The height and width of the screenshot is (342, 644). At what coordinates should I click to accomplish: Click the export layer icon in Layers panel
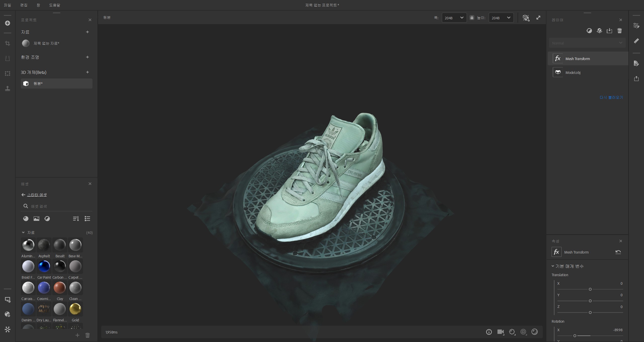pyautogui.click(x=609, y=31)
